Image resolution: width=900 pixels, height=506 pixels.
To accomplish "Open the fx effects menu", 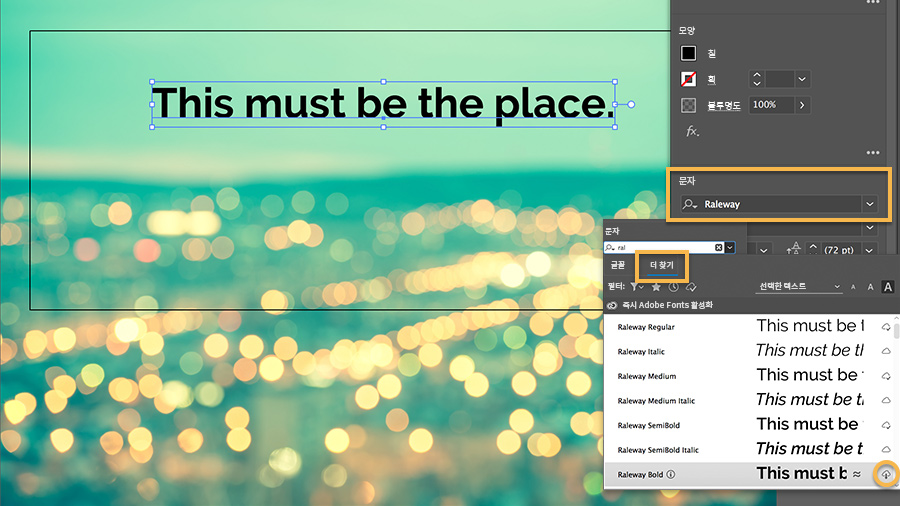I will click(x=693, y=131).
